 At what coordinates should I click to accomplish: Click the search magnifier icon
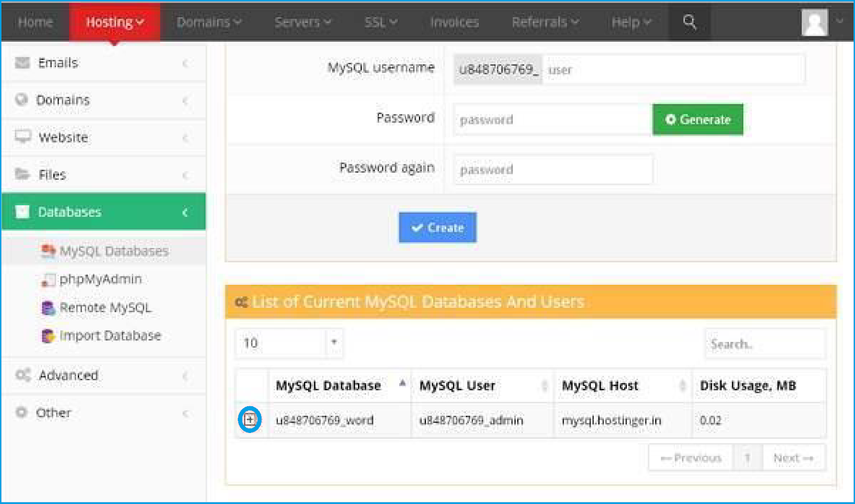[689, 22]
